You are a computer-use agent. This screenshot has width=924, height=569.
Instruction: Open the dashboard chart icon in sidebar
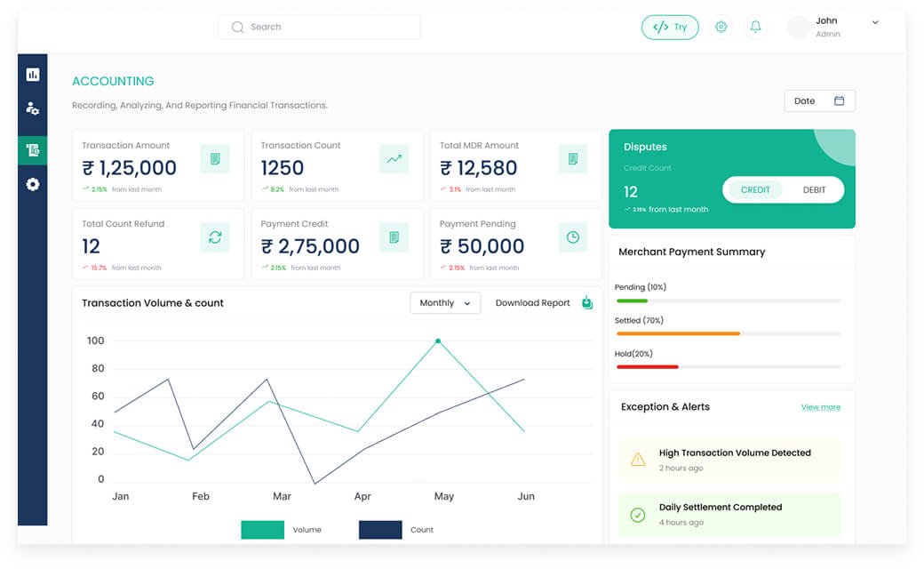click(33, 75)
